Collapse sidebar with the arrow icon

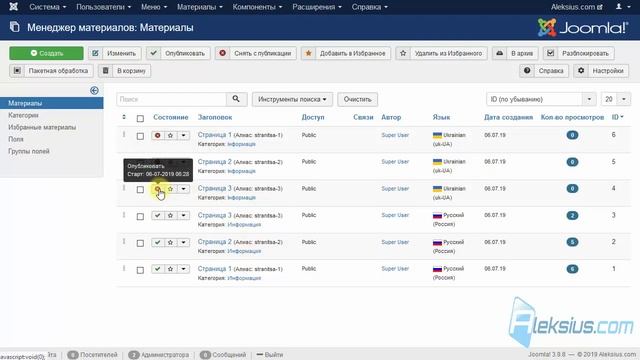point(94,91)
